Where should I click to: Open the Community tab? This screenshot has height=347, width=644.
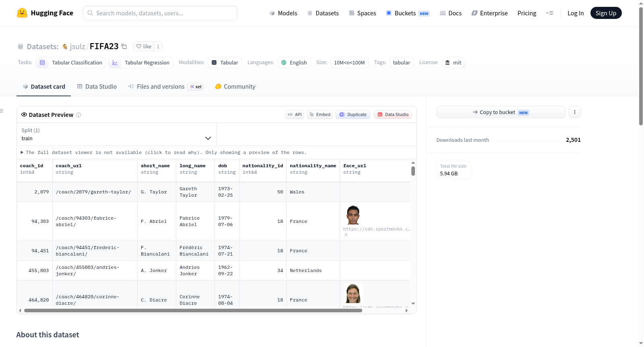(x=235, y=87)
